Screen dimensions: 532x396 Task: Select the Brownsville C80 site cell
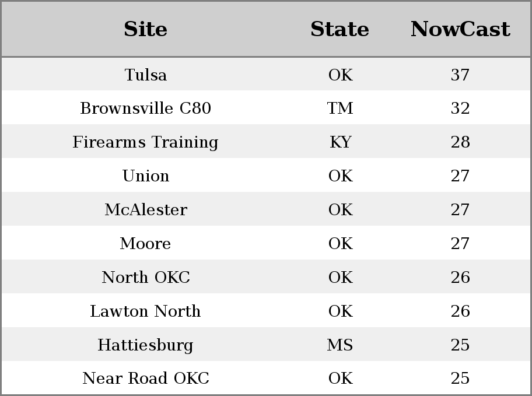click(x=146, y=108)
